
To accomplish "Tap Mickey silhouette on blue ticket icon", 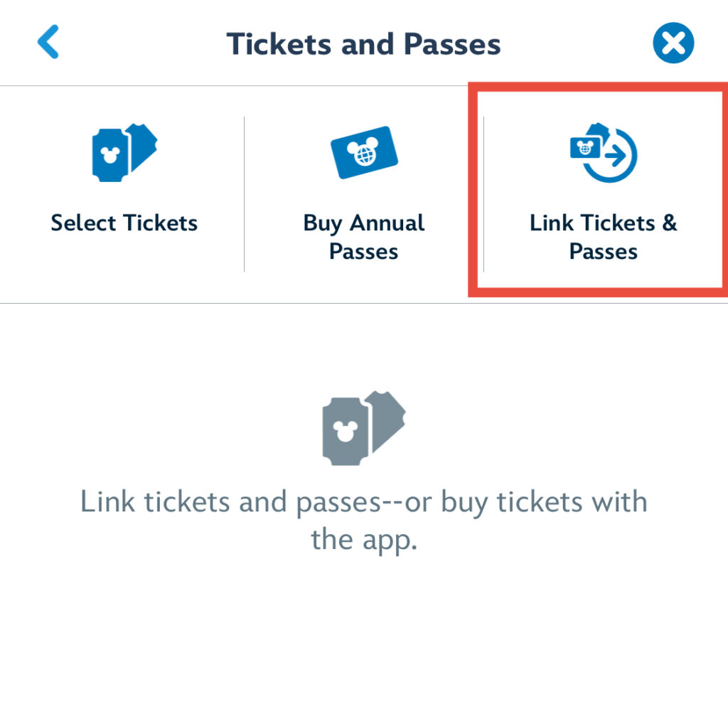I will 110,155.
